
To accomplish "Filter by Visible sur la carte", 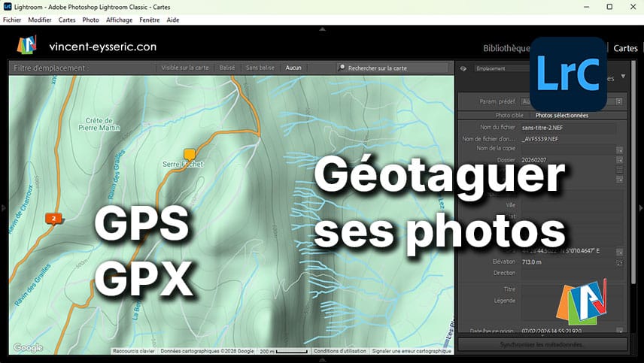I will tap(185, 68).
